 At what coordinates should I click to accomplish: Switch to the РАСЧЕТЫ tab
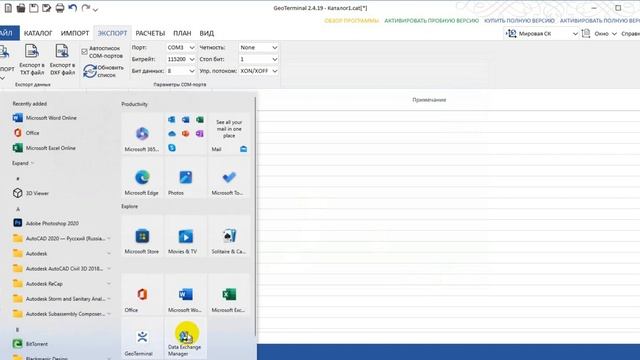[x=150, y=33]
